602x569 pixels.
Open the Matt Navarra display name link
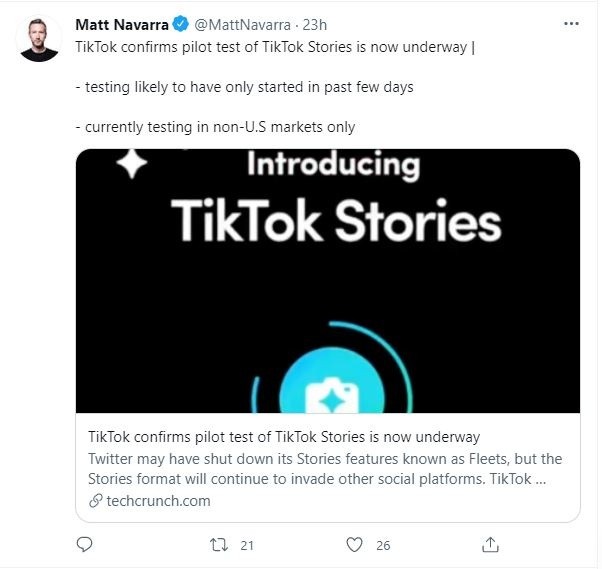[x=122, y=23]
